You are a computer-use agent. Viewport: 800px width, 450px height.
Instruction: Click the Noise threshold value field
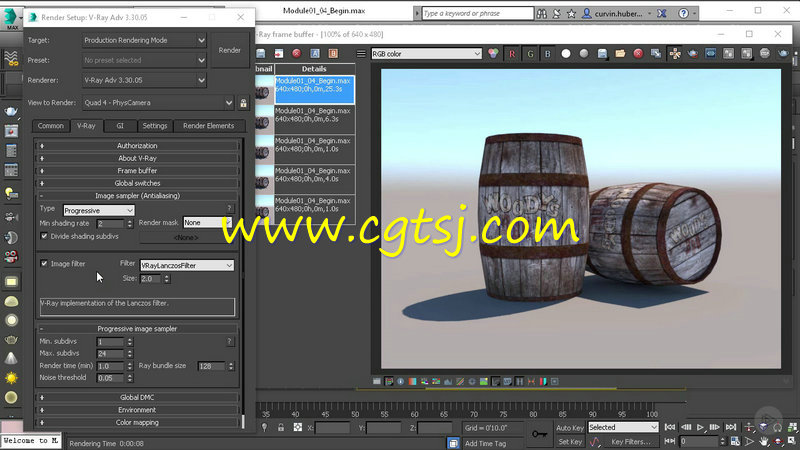pos(110,378)
